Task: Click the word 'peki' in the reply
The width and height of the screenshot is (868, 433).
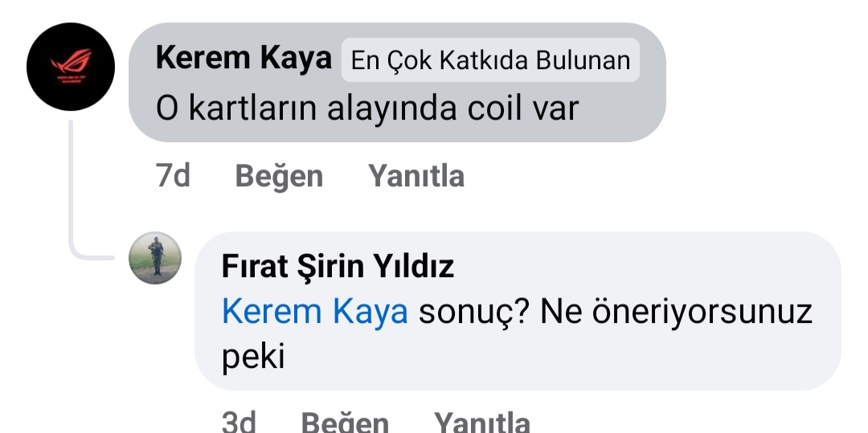Action: click(253, 357)
